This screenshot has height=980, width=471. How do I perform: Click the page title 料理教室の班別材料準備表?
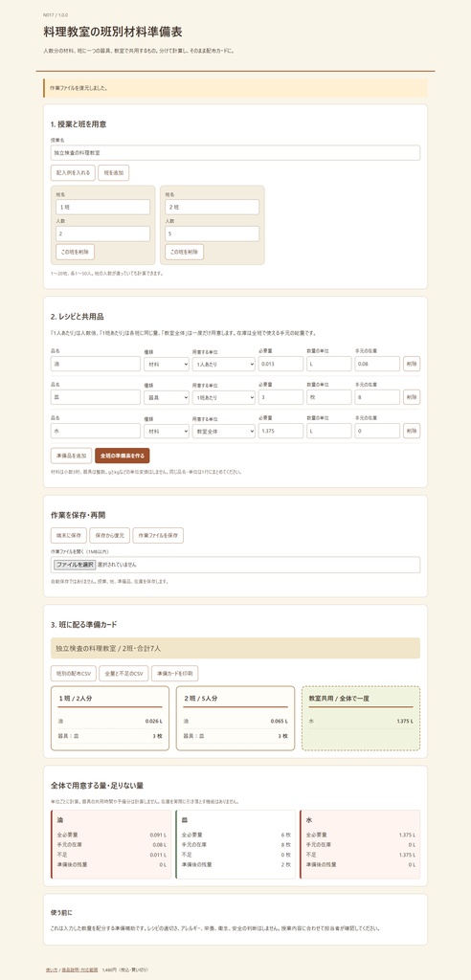(x=113, y=32)
